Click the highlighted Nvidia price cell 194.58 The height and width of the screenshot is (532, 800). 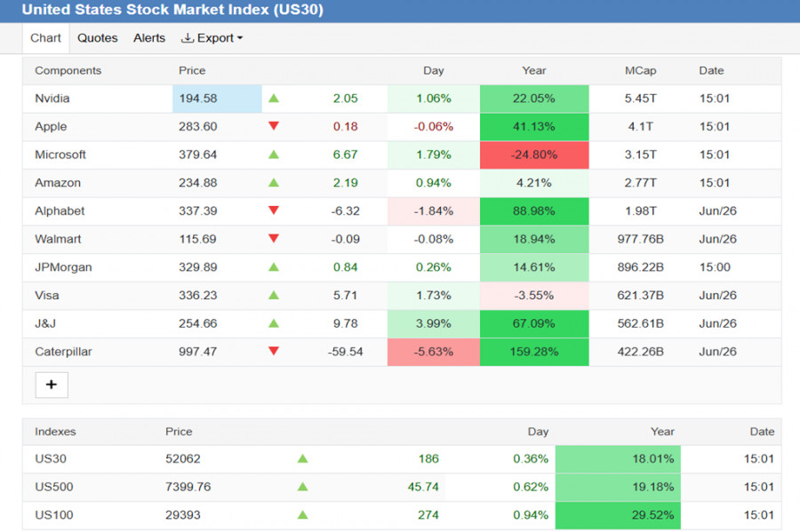[x=217, y=99]
